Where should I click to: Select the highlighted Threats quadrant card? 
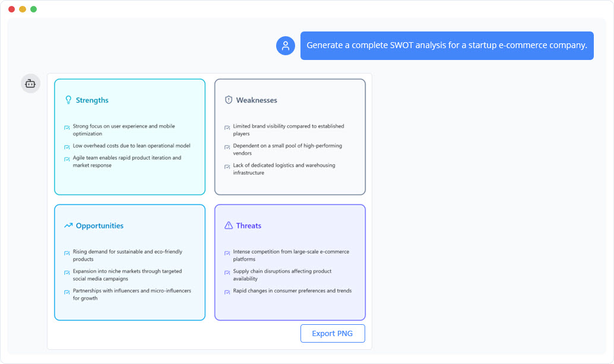pos(290,262)
